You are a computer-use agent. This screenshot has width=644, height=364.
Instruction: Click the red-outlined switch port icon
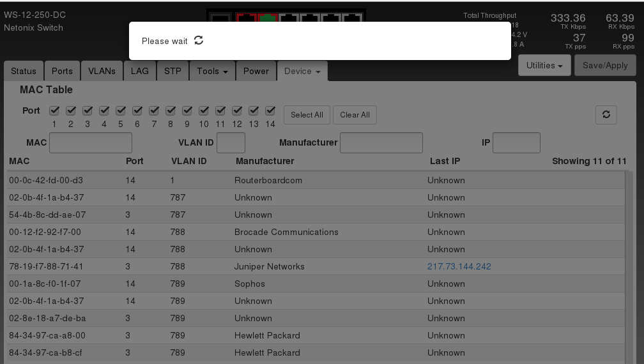pos(246,18)
